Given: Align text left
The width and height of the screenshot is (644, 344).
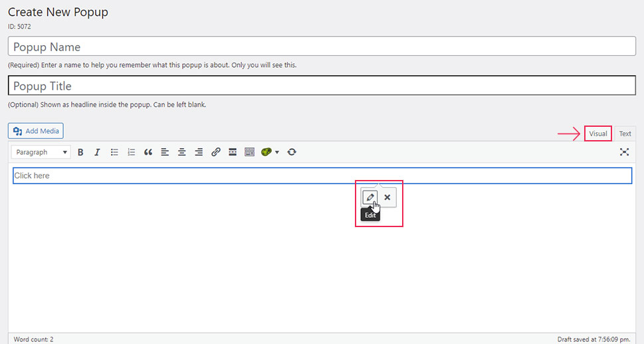Looking at the screenshot, I should point(165,152).
